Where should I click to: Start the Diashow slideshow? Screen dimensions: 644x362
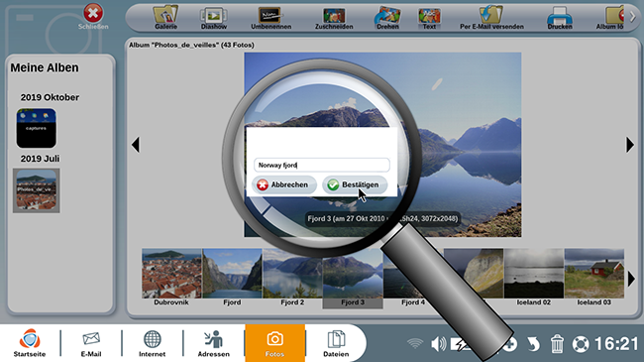[214, 17]
